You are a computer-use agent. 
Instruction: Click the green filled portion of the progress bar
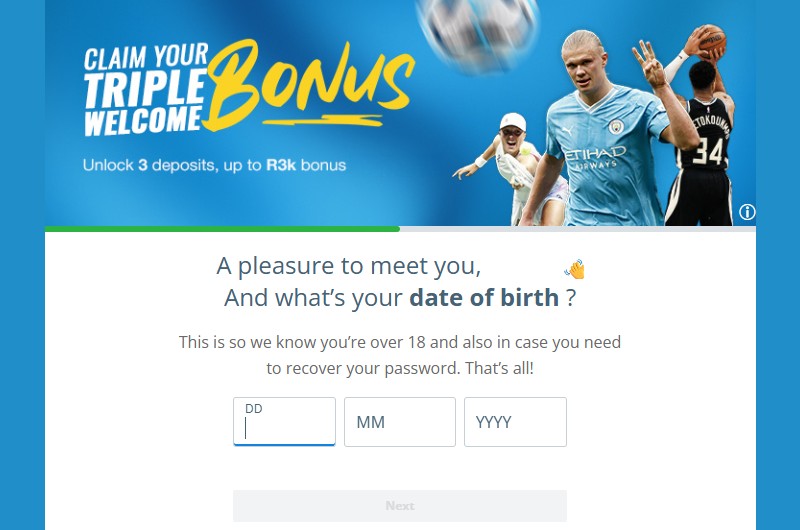222,229
